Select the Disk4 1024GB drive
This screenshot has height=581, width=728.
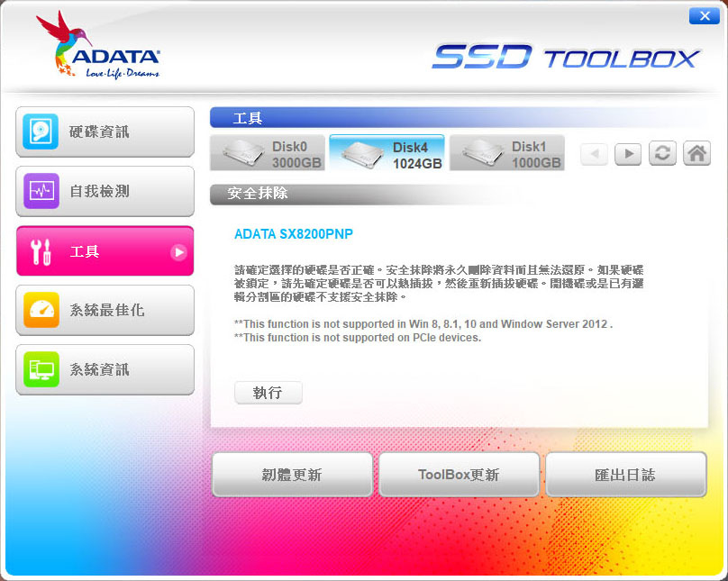coord(387,153)
